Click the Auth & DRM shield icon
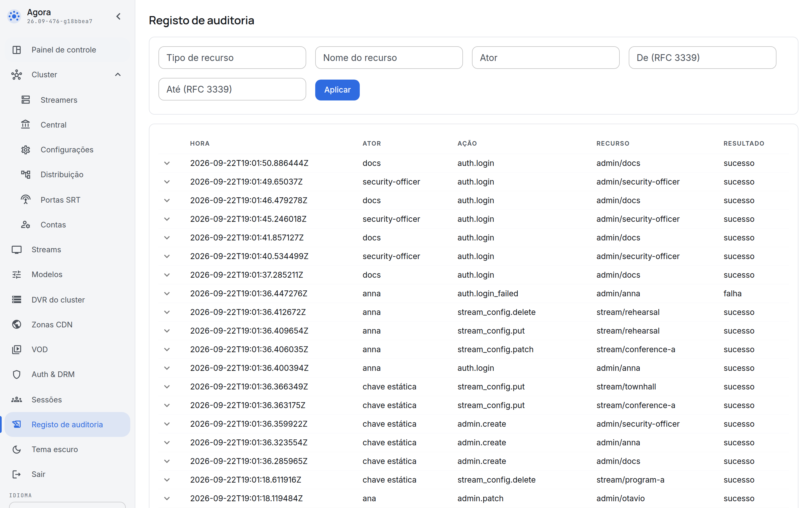 pyautogui.click(x=16, y=374)
